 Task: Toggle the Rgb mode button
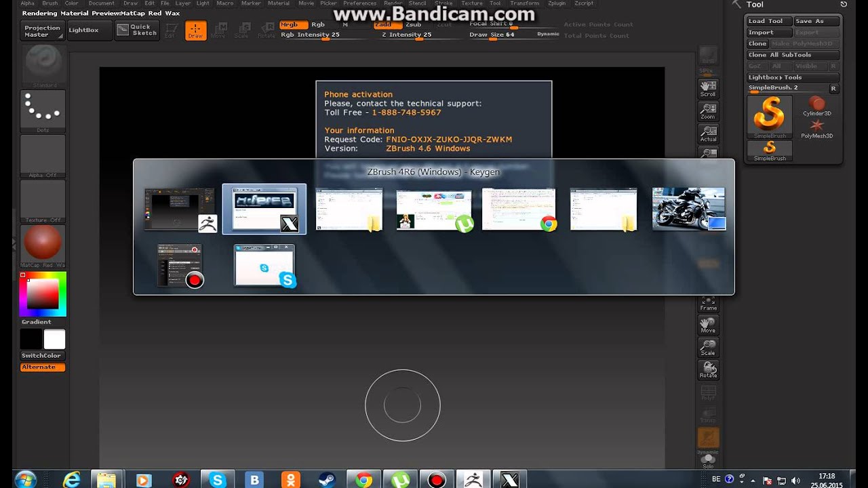point(318,24)
